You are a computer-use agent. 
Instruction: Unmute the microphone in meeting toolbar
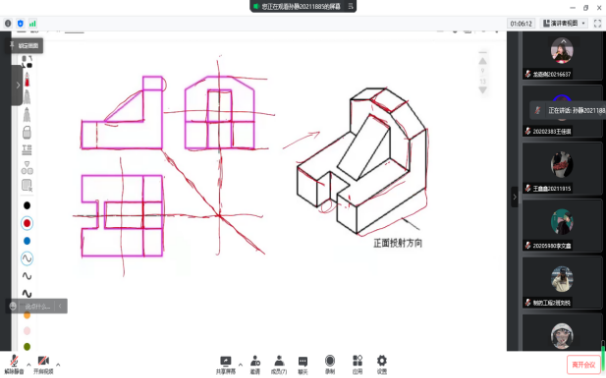[14, 364]
